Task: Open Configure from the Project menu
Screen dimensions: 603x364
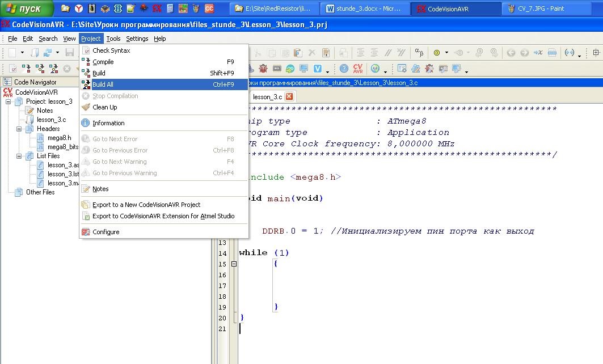Action: pyautogui.click(x=106, y=232)
